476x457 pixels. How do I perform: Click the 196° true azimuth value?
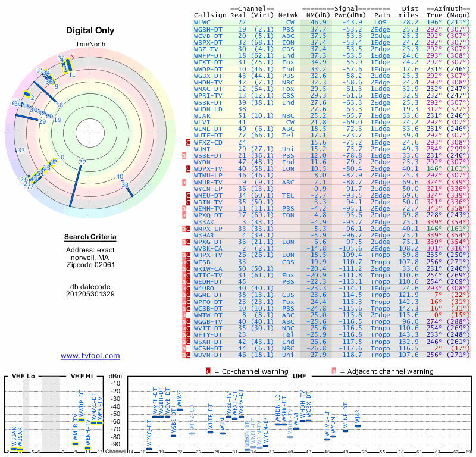434,22
